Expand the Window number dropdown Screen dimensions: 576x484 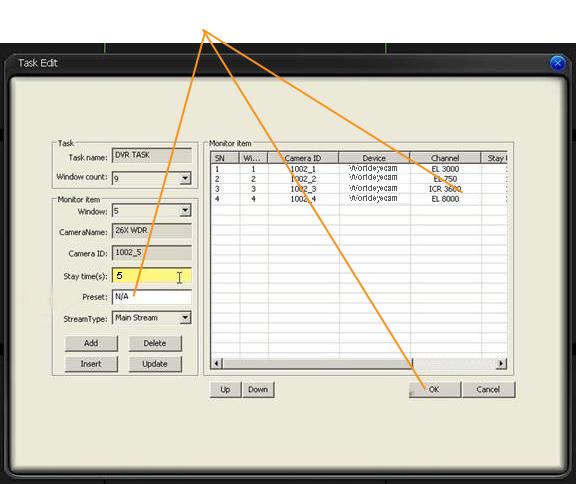click(x=185, y=211)
